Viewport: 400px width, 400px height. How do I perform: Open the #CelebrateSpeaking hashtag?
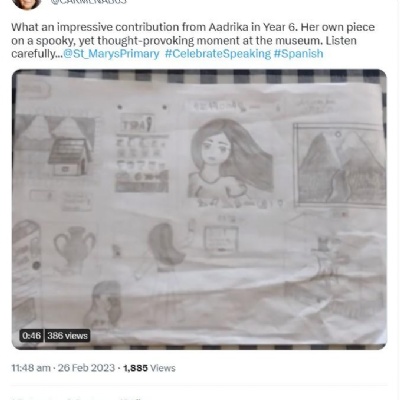[x=218, y=54]
